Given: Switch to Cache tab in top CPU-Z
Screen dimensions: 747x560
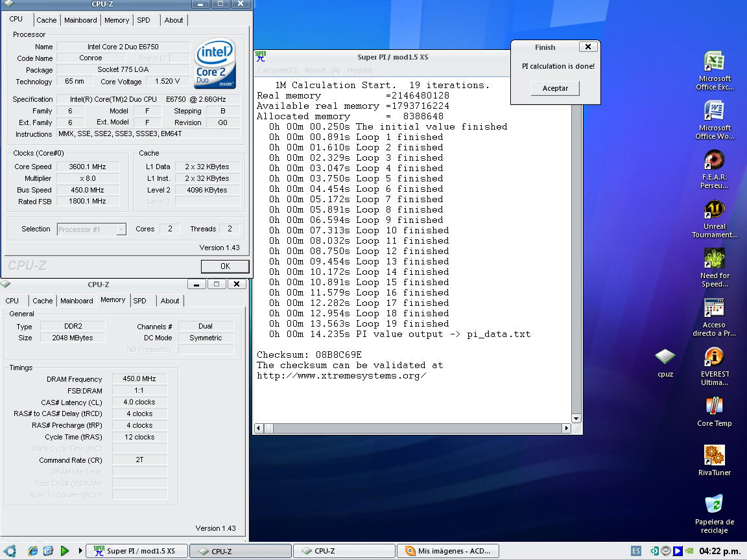Looking at the screenshot, I should point(46,20).
